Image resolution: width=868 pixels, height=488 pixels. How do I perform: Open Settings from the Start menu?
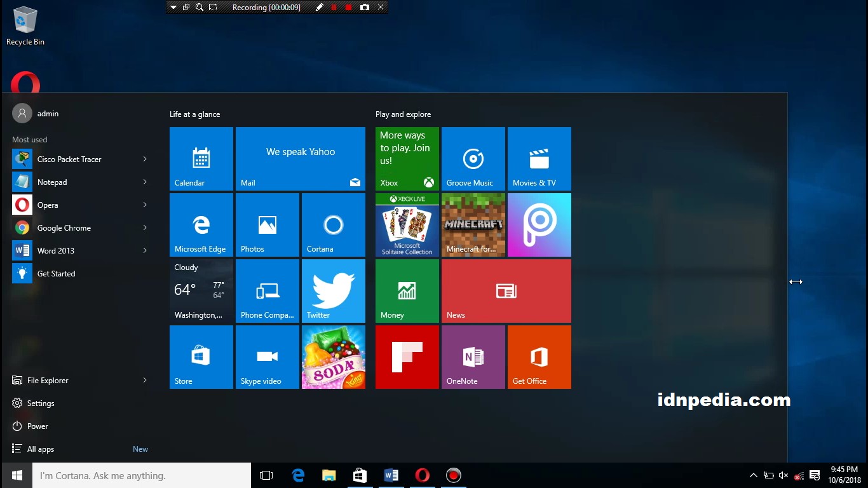pos(81,403)
